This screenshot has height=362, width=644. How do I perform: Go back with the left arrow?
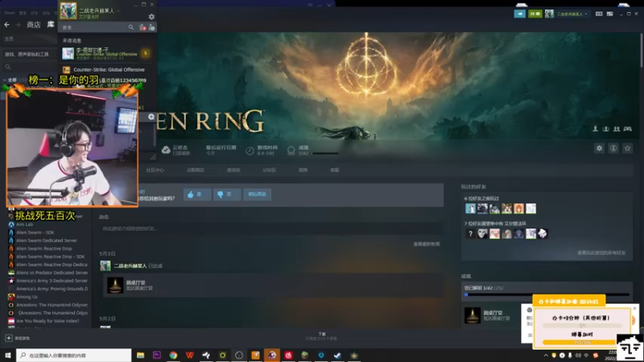(x=7, y=25)
